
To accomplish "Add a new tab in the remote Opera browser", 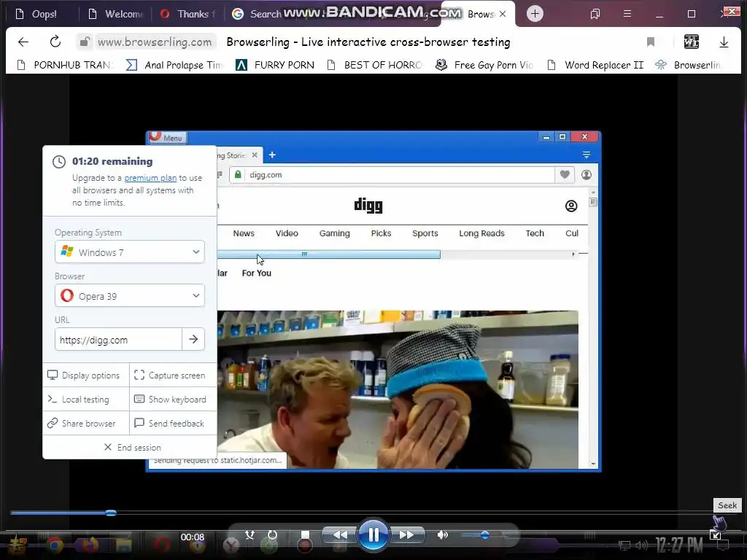I will (272, 155).
